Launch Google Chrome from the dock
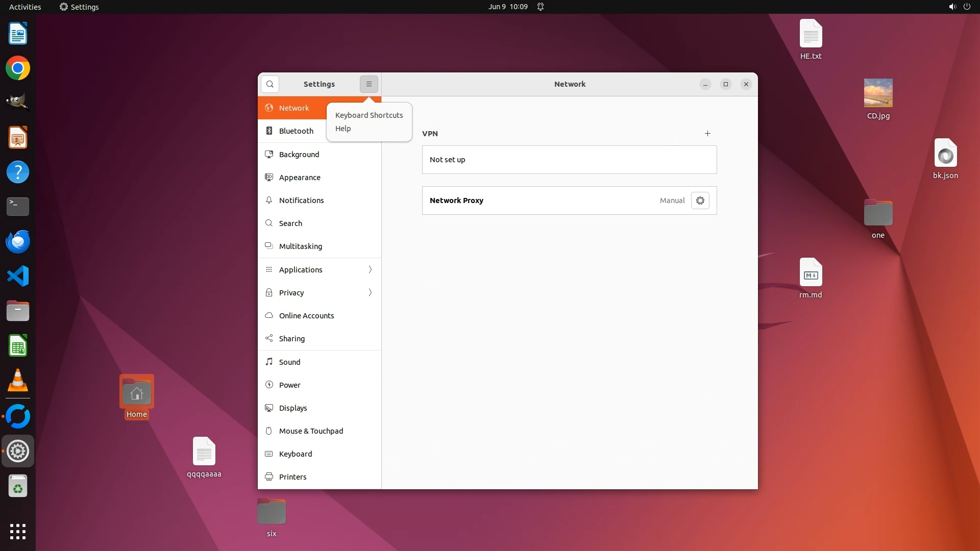The width and height of the screenshot is (980, 551). (18, 68)
